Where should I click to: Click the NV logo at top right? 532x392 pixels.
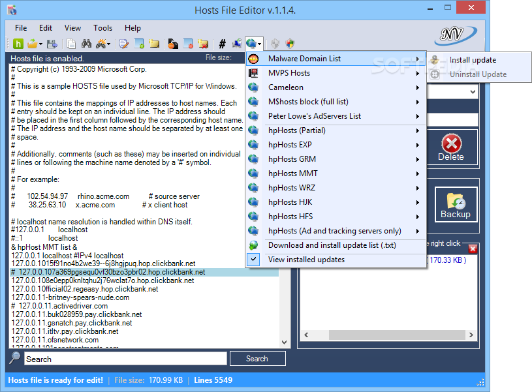(456, 35)
